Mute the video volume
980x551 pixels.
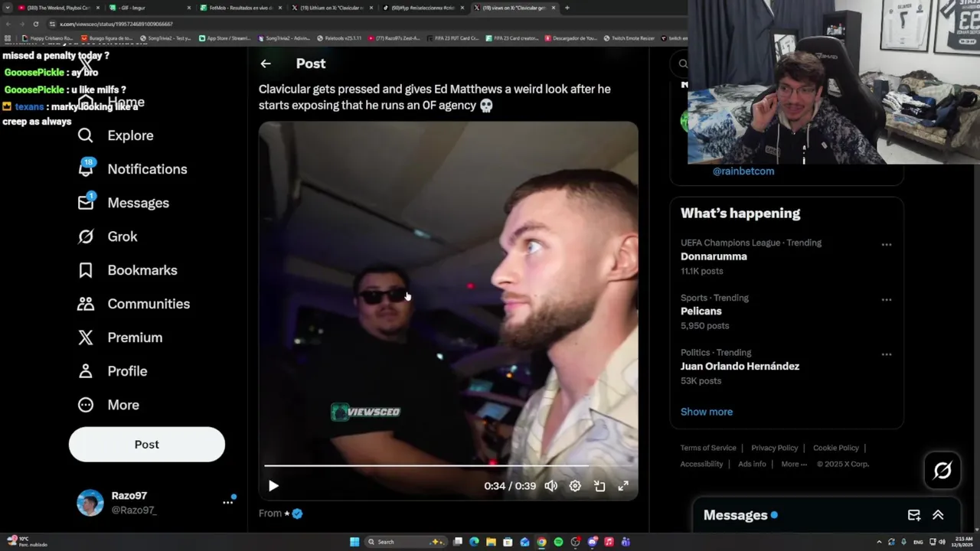click(551, 486)
